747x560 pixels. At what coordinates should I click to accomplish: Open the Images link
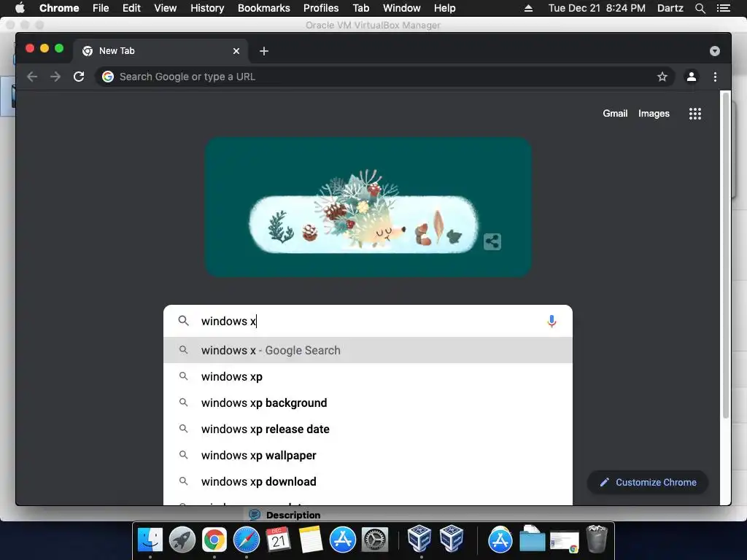click(654, 113)
